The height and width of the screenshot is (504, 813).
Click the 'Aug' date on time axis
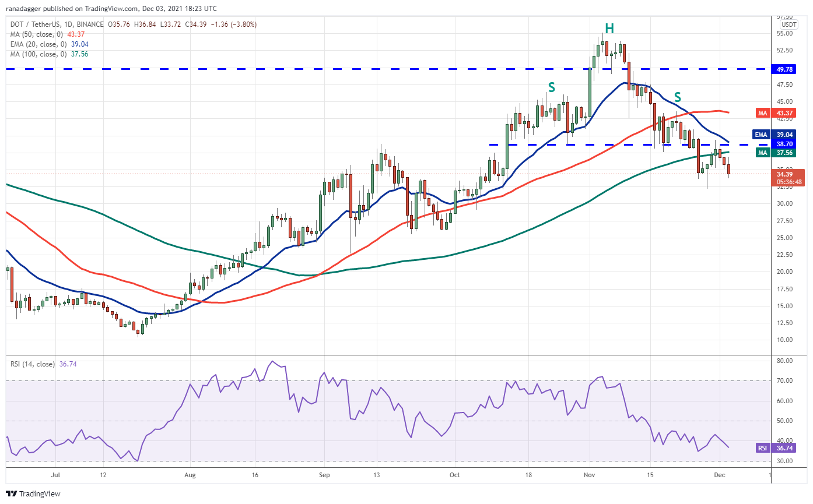click(x=190, y=475)
